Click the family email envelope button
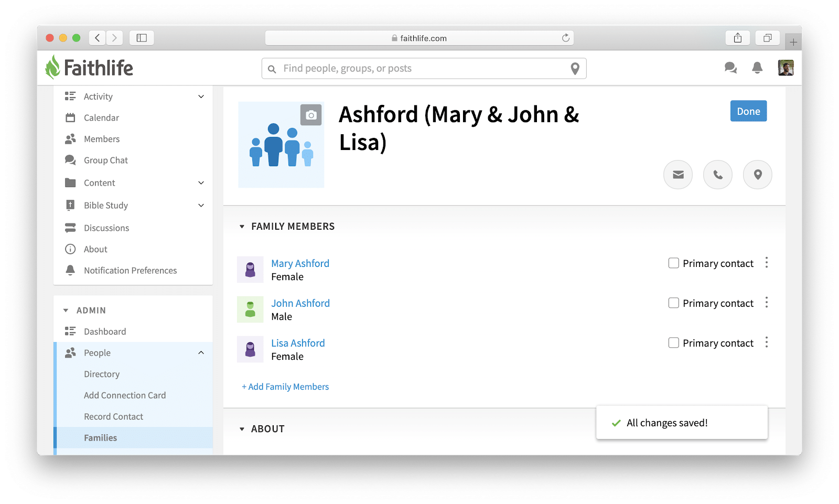Image resolution: width=839 pixels, height=504 pixels. pos(678,175)
